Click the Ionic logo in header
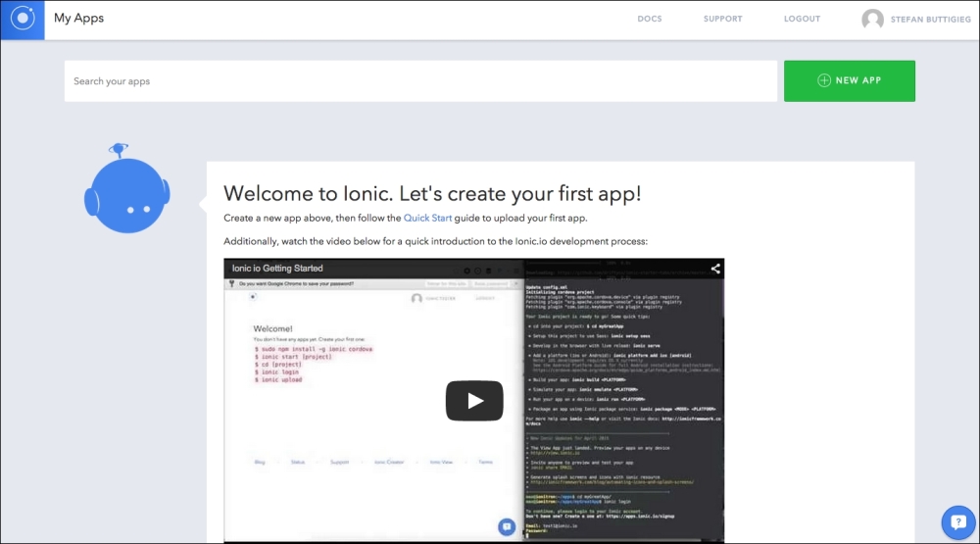Image resolution: width=980 pixels, height=544 pixels. click(x=23, y=20)
